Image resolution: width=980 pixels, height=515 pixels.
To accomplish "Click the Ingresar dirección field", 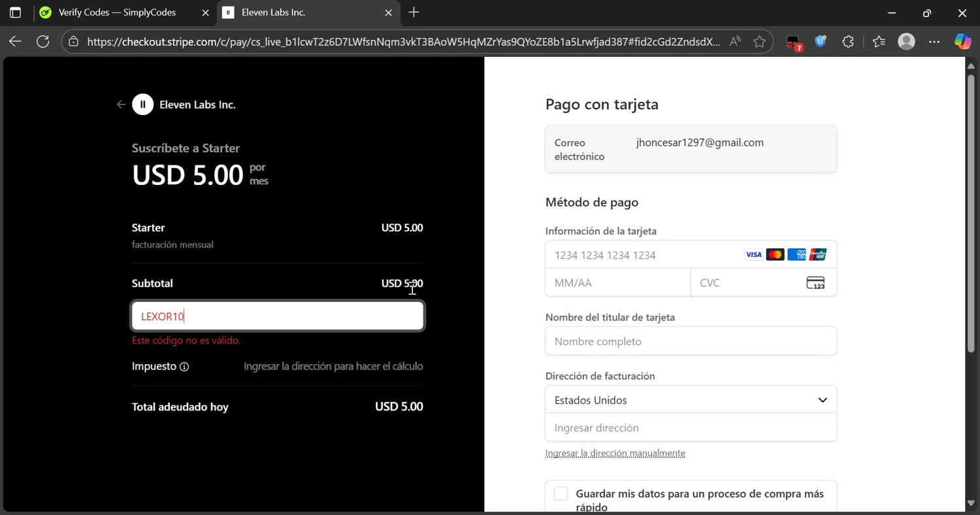I will (691, 427).
